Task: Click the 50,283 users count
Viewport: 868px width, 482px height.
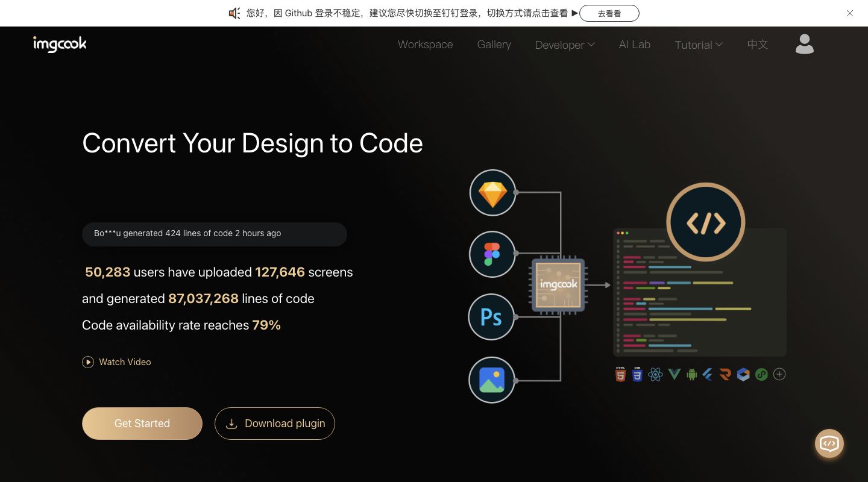Action: click(x=108, y=272)
